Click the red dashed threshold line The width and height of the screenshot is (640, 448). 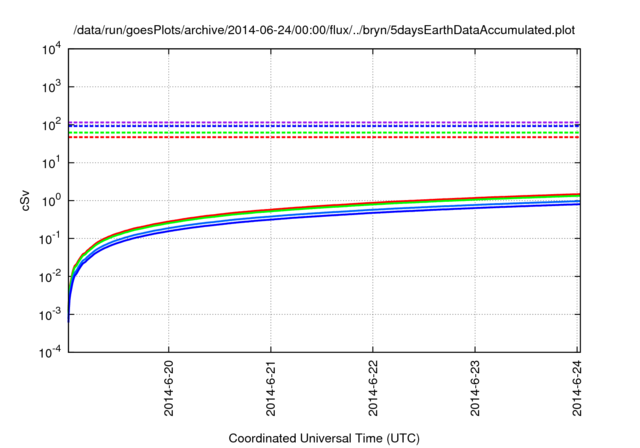[324, 137]
